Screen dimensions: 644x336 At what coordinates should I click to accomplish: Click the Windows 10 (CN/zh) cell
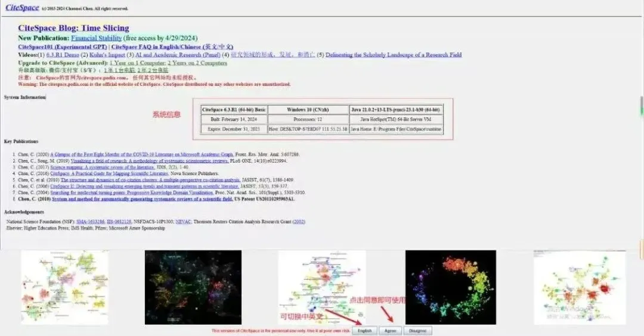coord(308,110)
